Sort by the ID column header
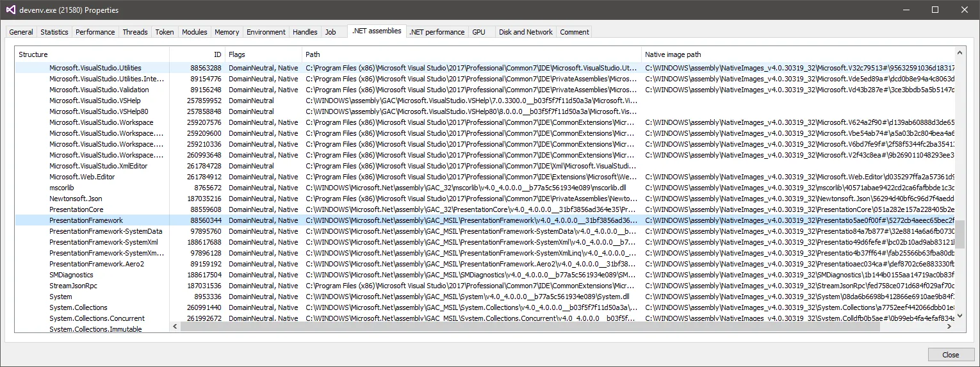 (x=197, y=54)
